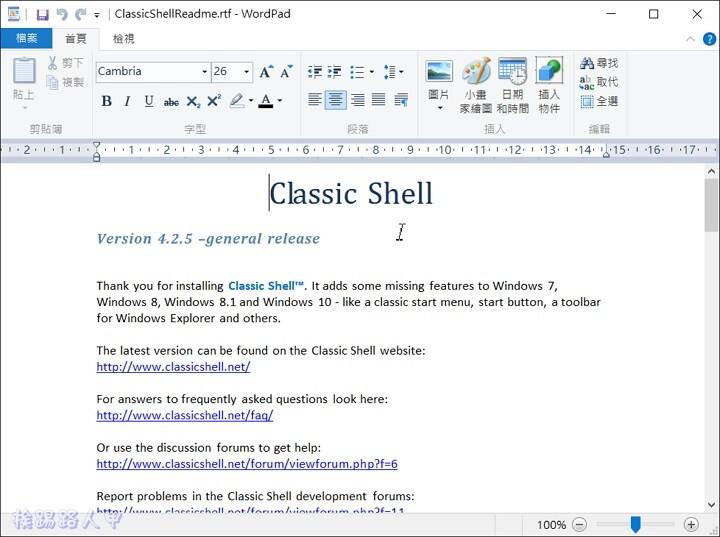Click the Version 4.2.5 subtitle text
The width and height of the screenshot is (720, 537).
point(208,239)
